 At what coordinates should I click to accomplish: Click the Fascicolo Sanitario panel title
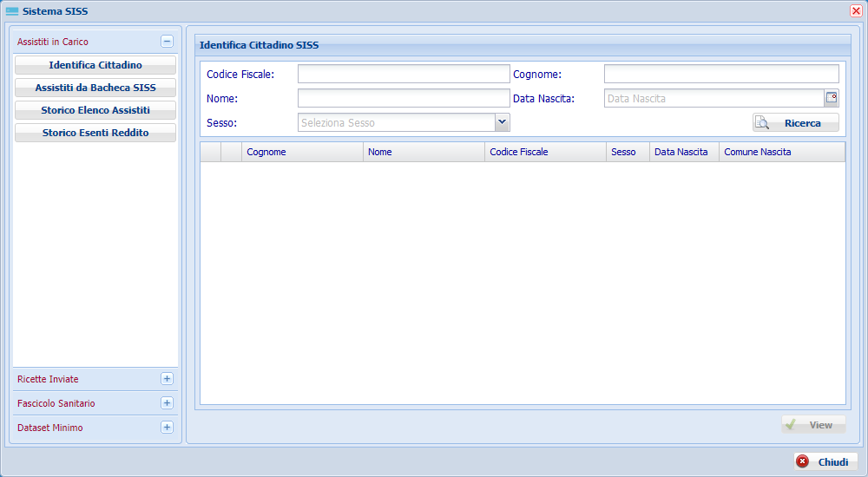(x=56, y=403)
